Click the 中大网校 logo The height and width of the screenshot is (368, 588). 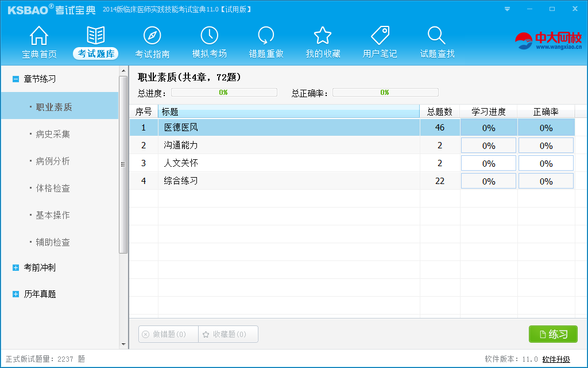point(540,40)
